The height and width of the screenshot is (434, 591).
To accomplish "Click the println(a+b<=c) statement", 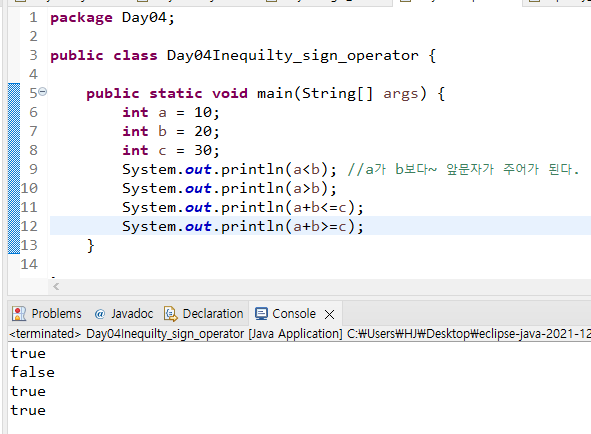I will click(243, 207).
